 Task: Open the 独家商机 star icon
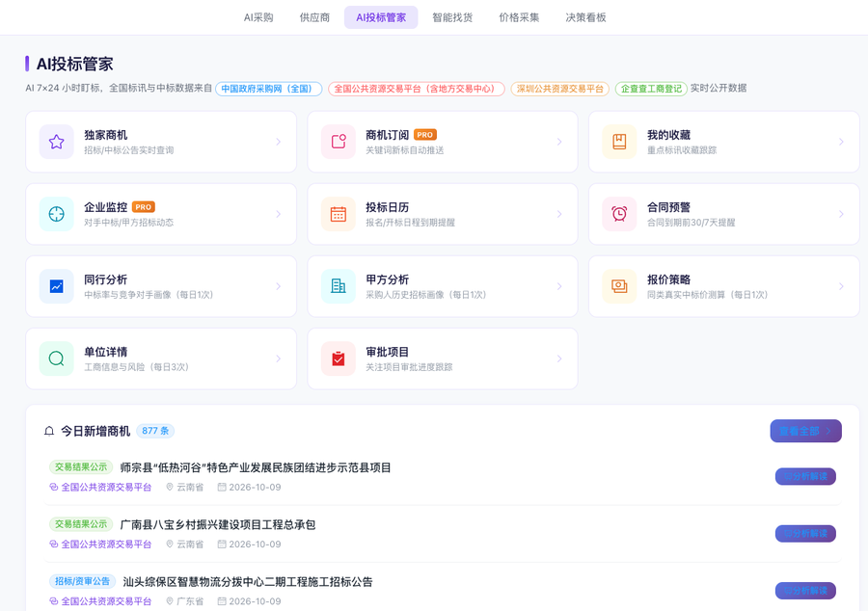pyautogui.click(x=57, y=142)
